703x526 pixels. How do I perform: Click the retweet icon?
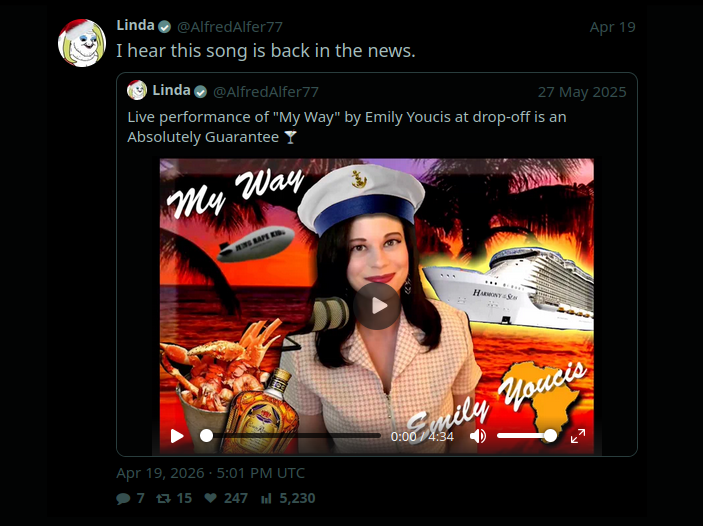165,498
